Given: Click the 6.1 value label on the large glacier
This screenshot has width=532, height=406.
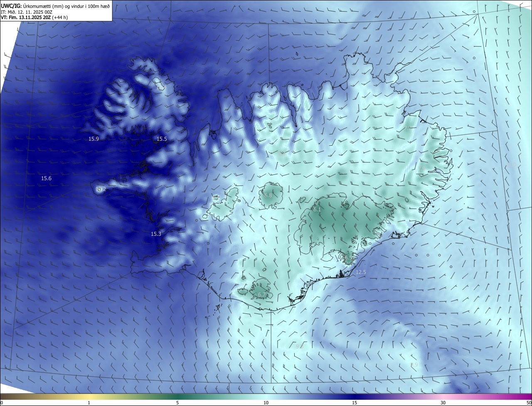Looking at the screenshot, I should pyautogui.click(x=317, y=210).
